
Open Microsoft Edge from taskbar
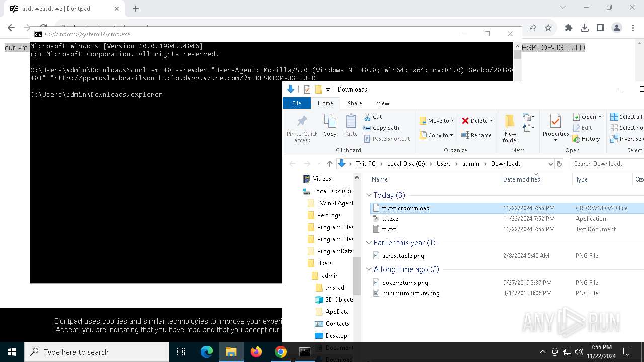[207, 352]
